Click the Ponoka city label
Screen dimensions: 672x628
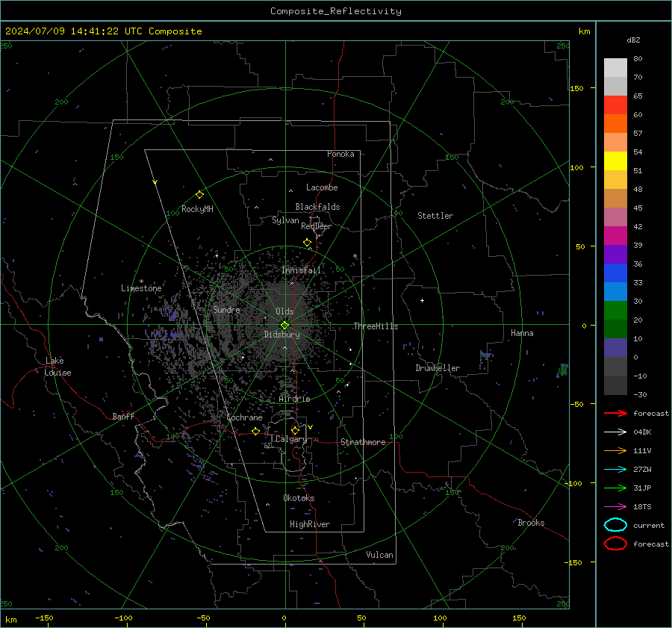pyautogui.click(x=340, y=154)
